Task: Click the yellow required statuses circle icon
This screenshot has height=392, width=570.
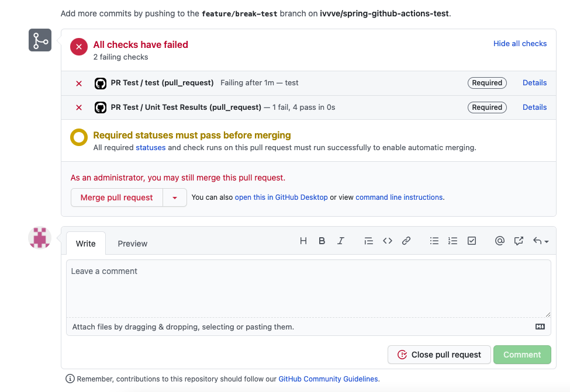Action: [79, 137]
